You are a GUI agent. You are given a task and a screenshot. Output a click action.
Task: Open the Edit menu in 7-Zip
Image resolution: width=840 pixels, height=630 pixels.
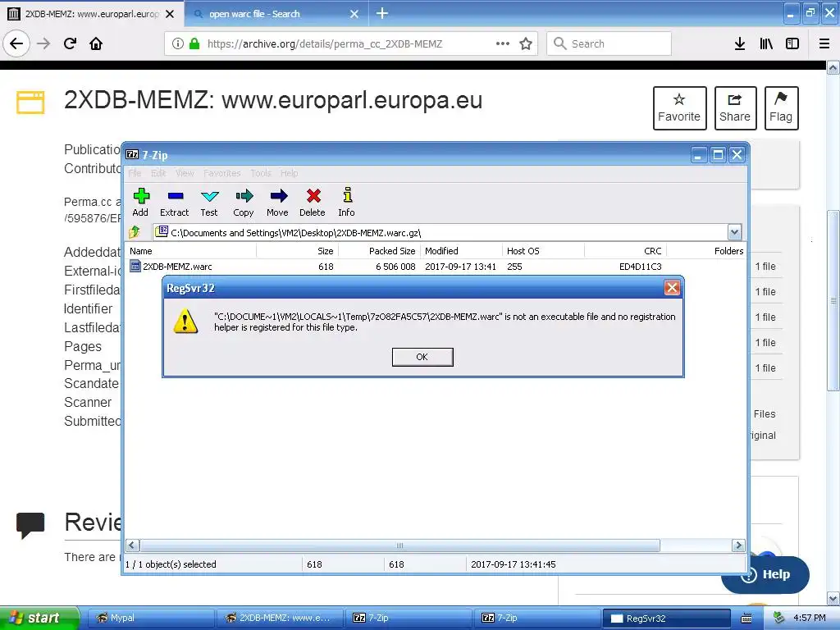click(158, 173)
